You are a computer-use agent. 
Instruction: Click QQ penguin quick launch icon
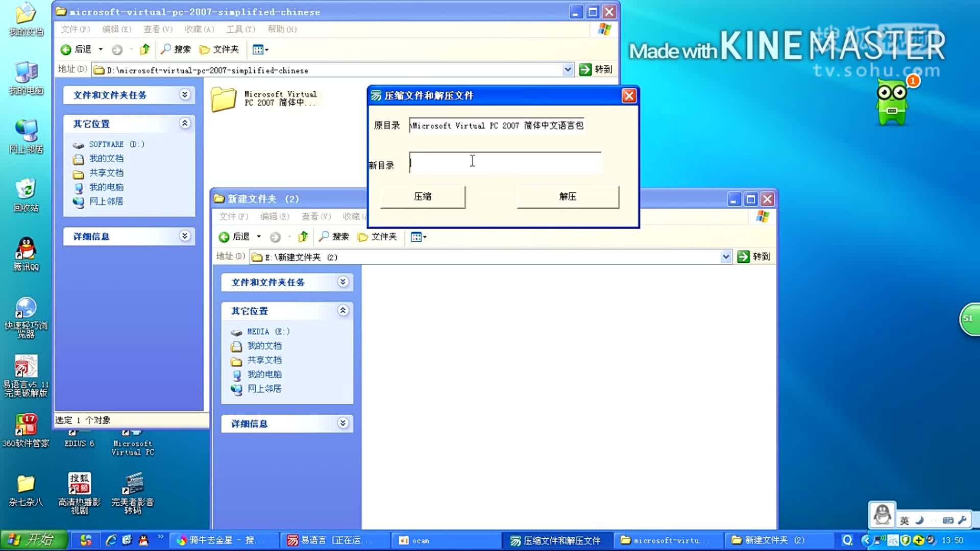click(x=143, y=540)
